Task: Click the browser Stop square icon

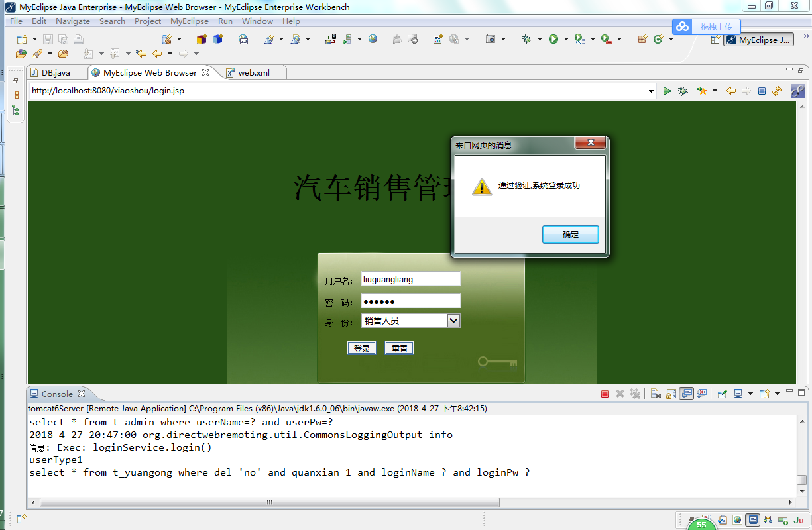Action: click(762, 91)
